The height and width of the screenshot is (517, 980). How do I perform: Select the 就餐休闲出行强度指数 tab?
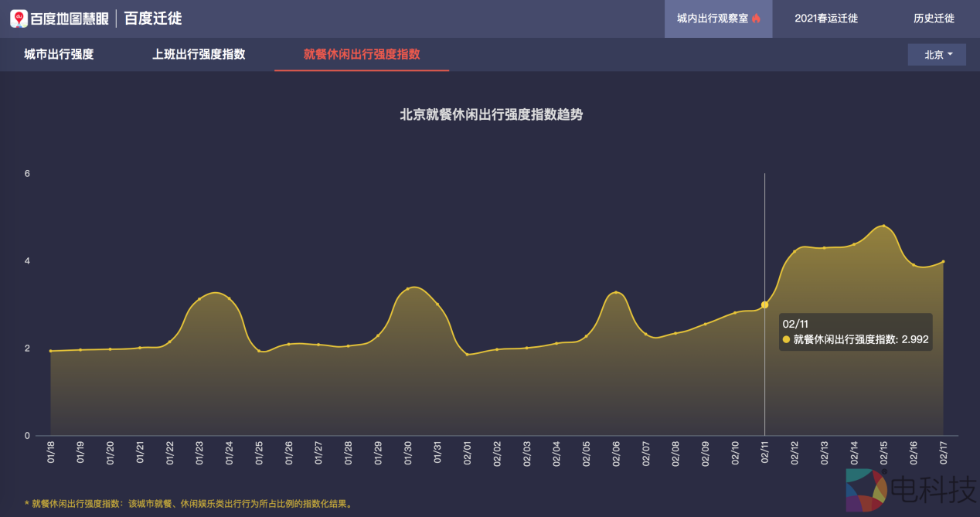coord(361,55)
